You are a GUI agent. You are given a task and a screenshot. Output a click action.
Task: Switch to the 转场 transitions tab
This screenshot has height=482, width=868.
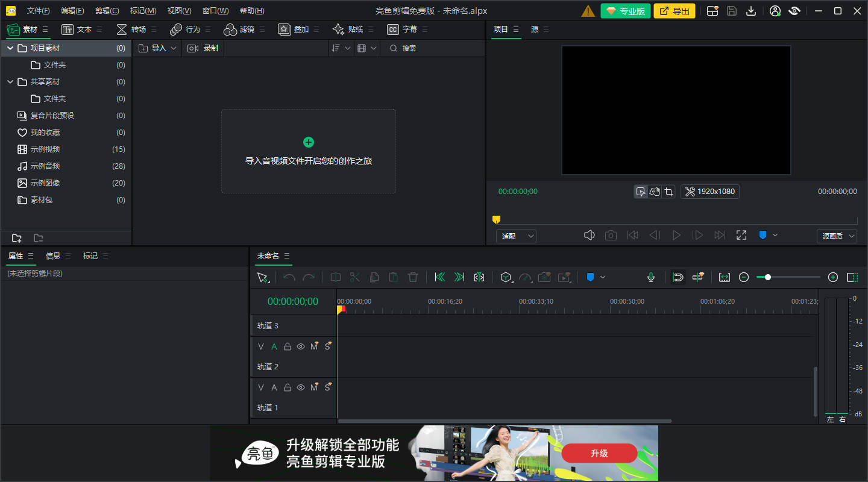[131, 30]
